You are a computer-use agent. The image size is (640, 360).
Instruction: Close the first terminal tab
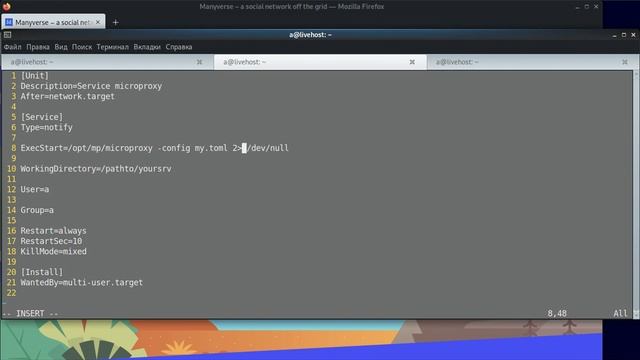coord(199,62)
